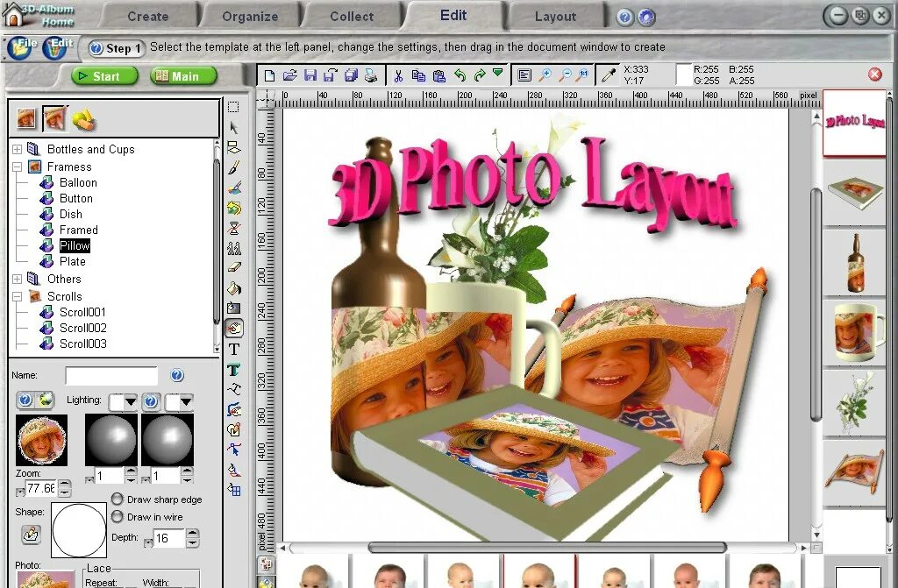Zoom in with the plus magnifier
This screenshot has height=588, width=898.
pos(545,75)
